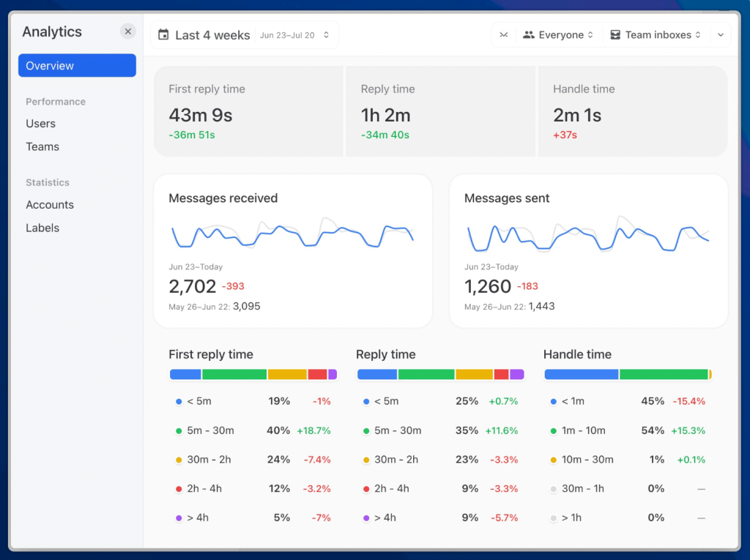Click the green dot for Handle time 1m - 10m
The width and height of the screenshot is (750, 560).
point(554,431)
